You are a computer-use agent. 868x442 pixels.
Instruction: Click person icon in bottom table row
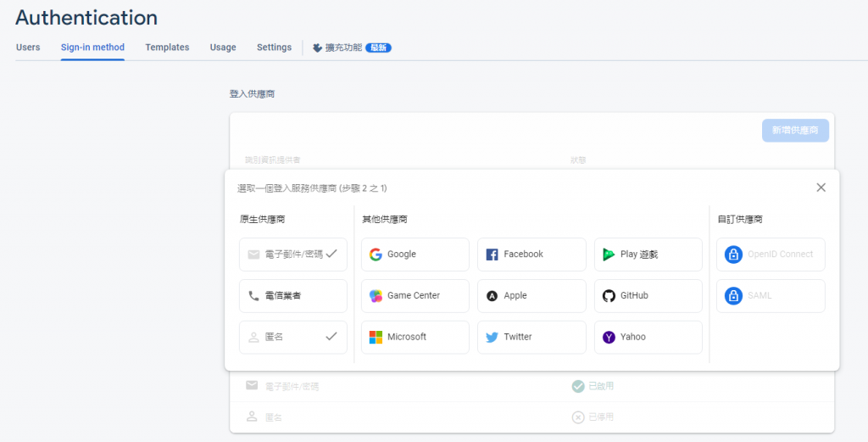click(x=252, y=417)
